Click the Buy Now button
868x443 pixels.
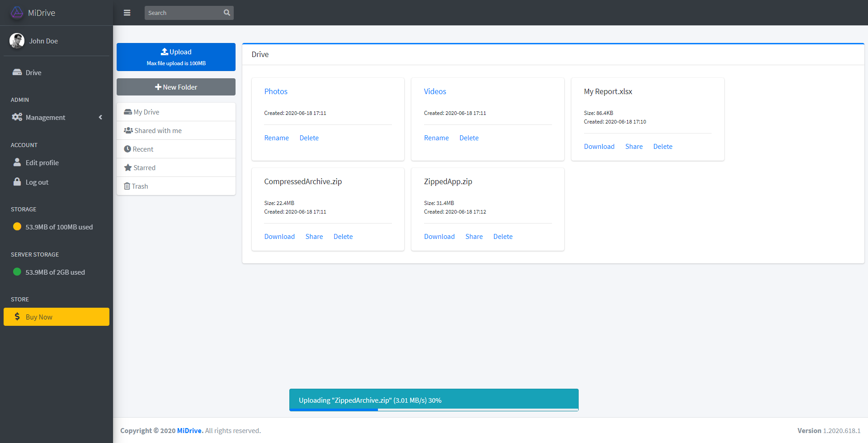(x=57, y=317)
